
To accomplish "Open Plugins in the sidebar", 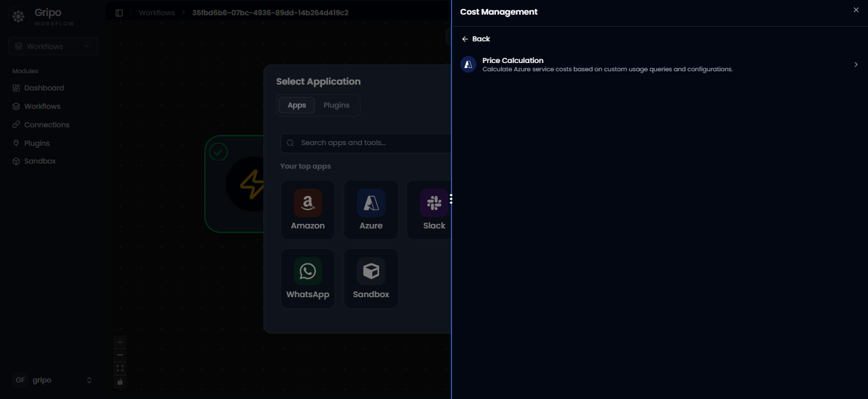I will tap(37, 143).
